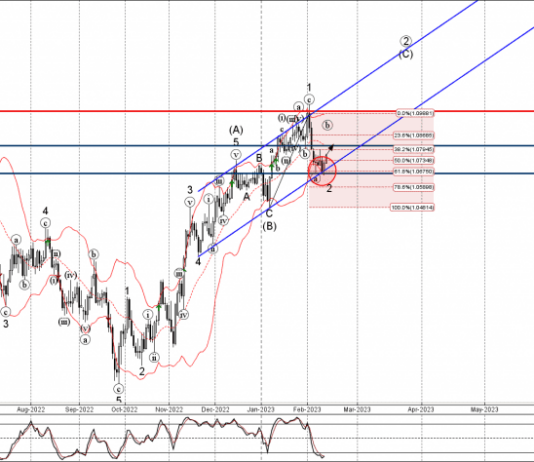Image resolution: width=534 pixels, height=462 pixels.
Task: Select the 0.0% Fibonacci level label
Action: tap(415, 113)
